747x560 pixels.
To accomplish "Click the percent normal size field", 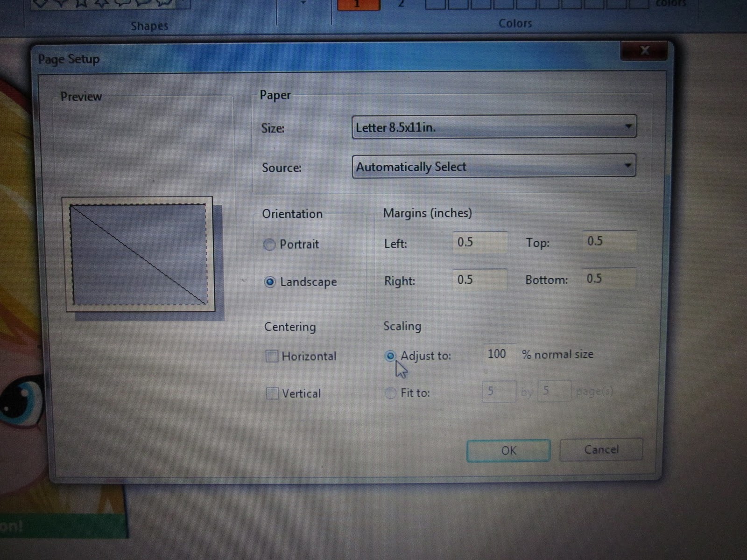I will pyautogui.click(x=499, y=354).
